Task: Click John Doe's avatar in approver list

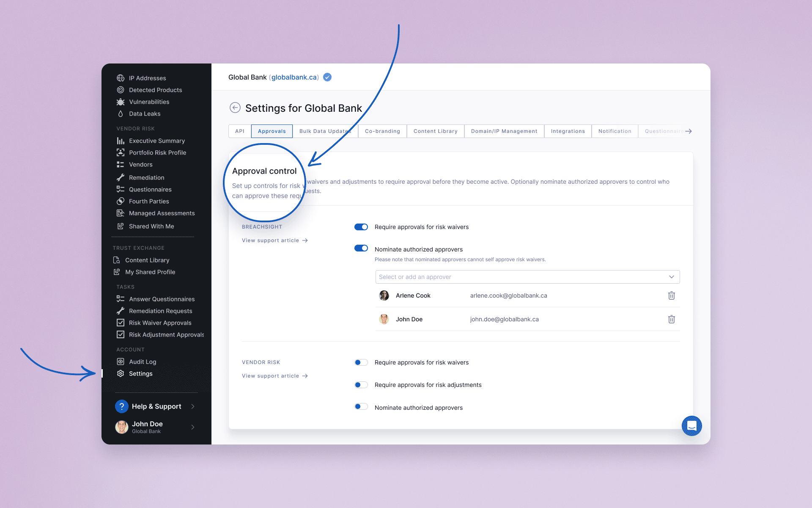Action: pyautogui.click(x=384, y=319)
